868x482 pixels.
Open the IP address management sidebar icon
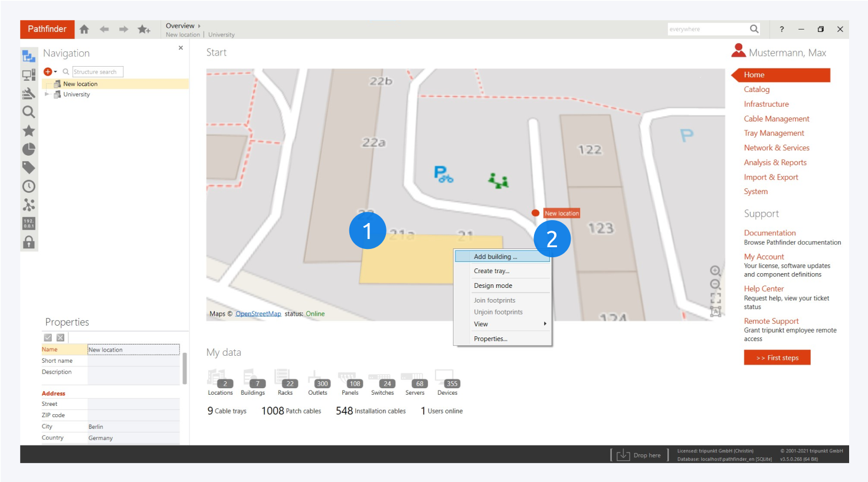click(28, 224)
